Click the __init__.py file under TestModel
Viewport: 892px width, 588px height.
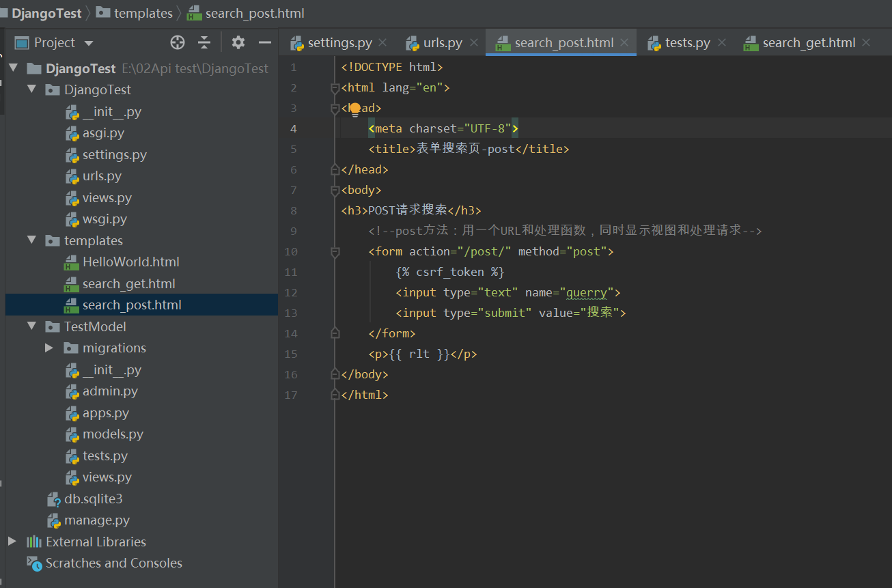pyautogui.click(x=112, y=369)
